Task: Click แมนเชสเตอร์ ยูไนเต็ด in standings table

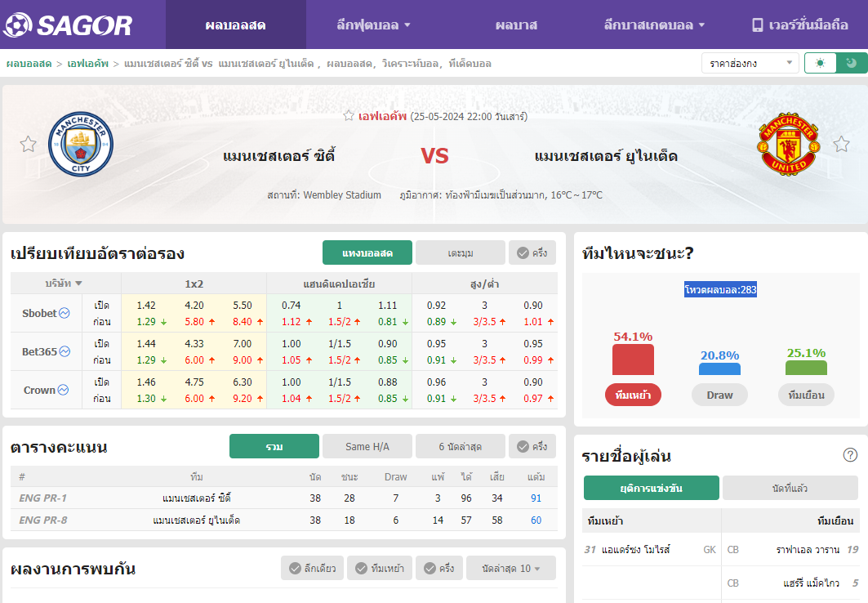Action: (197, 520)
